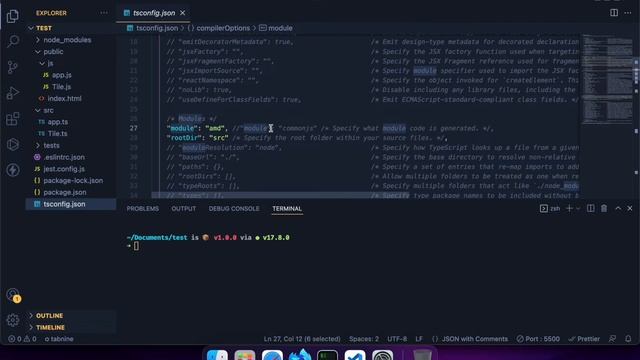Switch to the OUTPUT tab
The height and width of the screenshot is (360, 640).
(183, 209)
